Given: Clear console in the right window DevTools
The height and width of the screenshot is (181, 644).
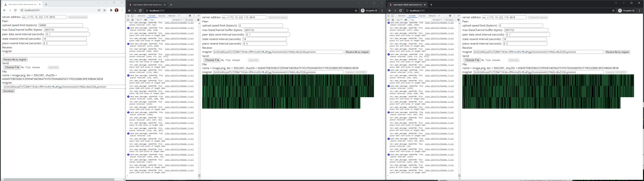Looking at the screenshot, I should click(x=393, y=20).
